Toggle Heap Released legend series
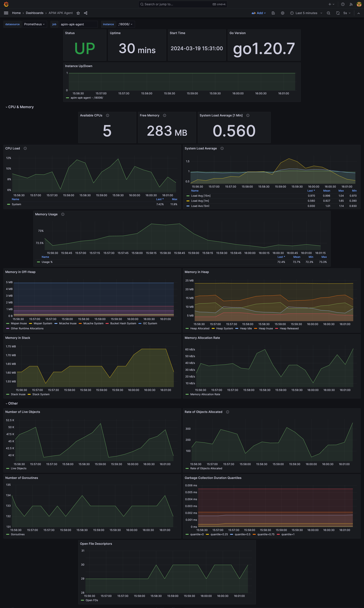Screen dimensions: 364x608 pos(289,328)
